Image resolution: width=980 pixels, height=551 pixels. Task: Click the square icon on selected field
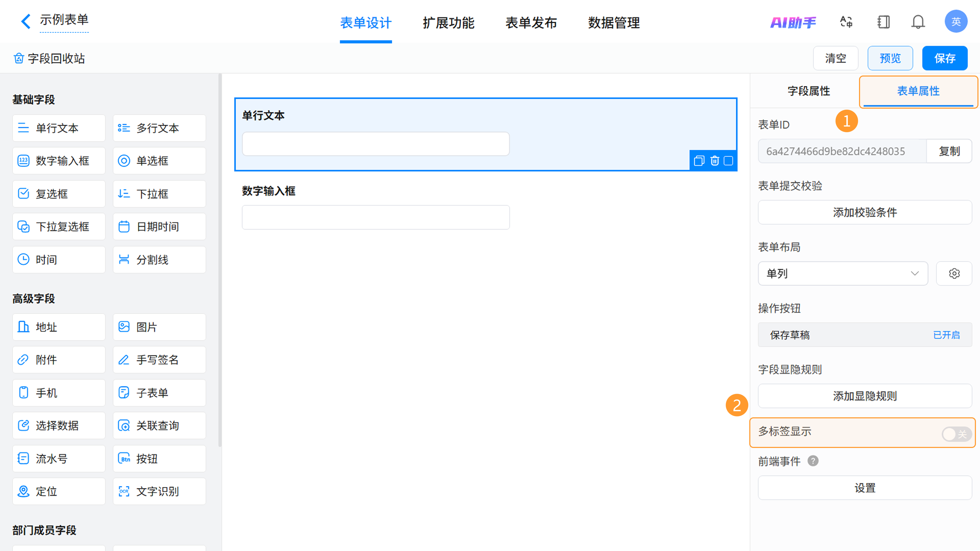(729, 161)
